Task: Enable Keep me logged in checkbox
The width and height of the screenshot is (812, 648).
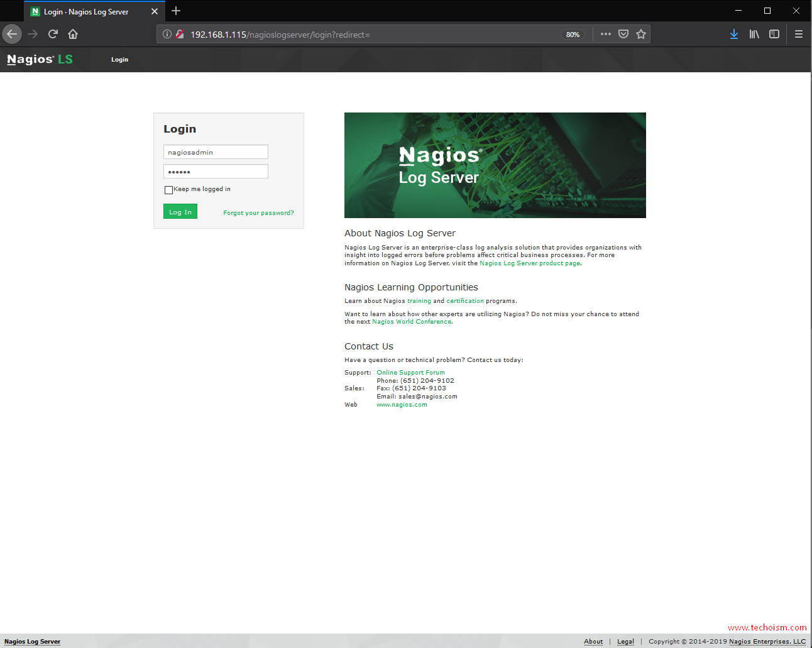Action: (168, 190)
